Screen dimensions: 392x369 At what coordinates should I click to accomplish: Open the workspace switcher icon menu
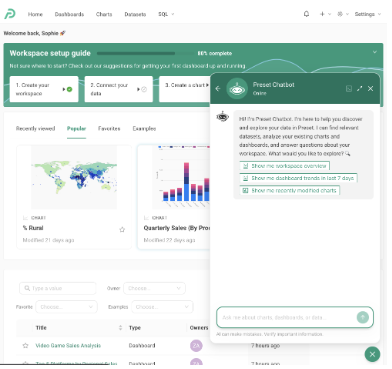pyautogui.click(x=344, y=14)
